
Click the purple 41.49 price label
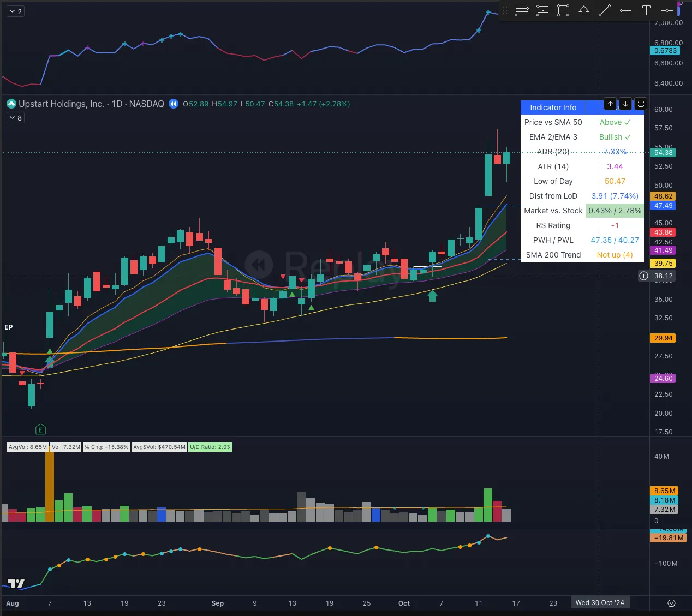pos(664,250)
